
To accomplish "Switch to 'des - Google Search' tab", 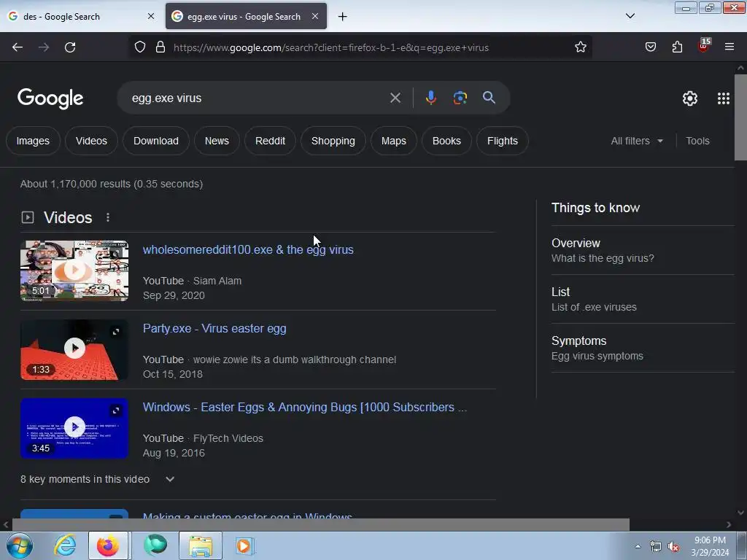I will coord(80,16).
